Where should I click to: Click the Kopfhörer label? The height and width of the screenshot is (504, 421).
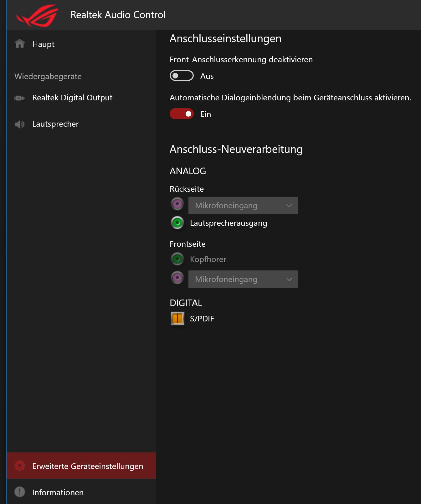click(208, 259)
